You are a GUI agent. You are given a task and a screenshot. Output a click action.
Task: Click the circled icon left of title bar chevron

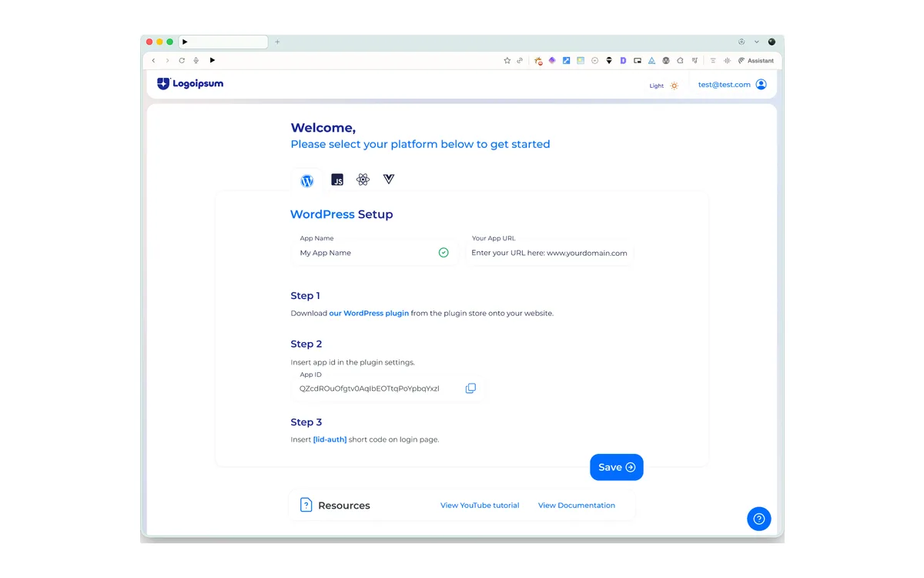[742, 42]
